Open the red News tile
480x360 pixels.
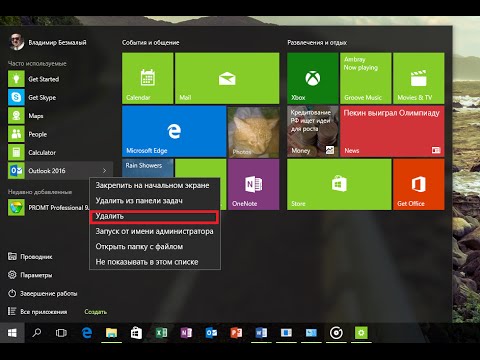(392, 131)
